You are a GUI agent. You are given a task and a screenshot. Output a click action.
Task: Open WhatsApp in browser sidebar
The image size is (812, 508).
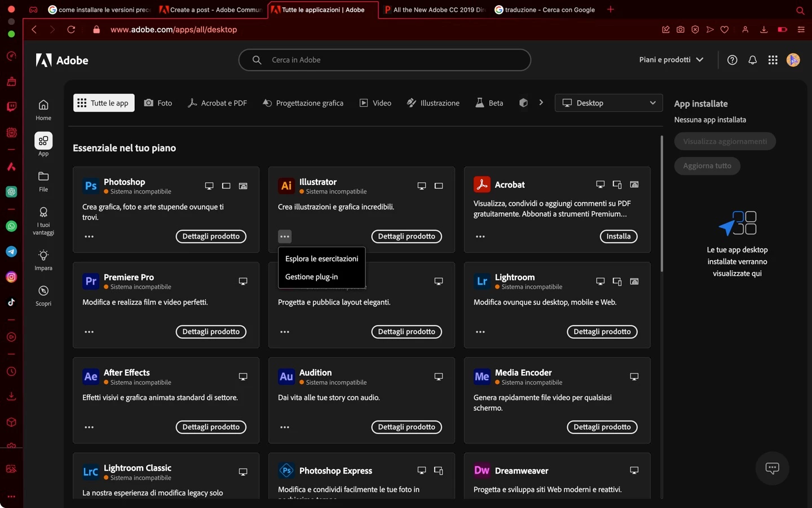tap(11, 226)
